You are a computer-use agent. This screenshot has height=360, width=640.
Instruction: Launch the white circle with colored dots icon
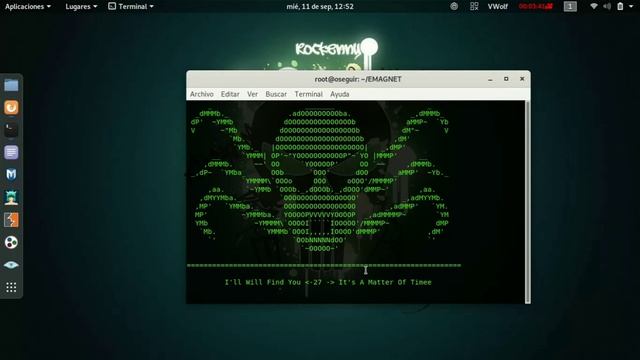pos(11,242)
